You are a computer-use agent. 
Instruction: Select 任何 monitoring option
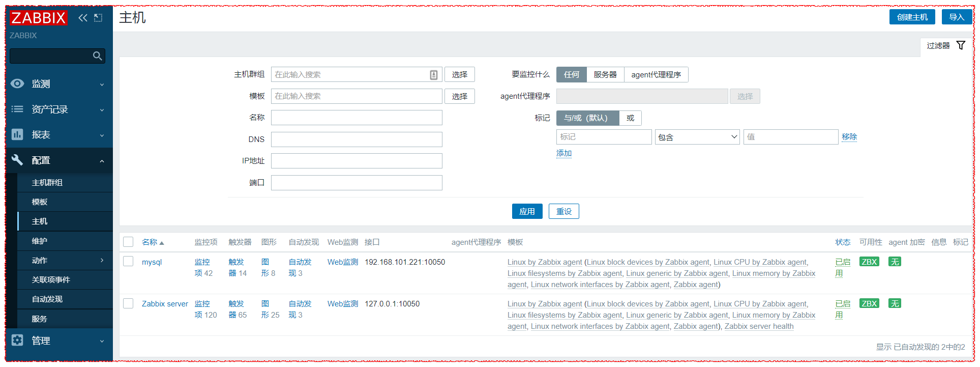click(571, 75)
